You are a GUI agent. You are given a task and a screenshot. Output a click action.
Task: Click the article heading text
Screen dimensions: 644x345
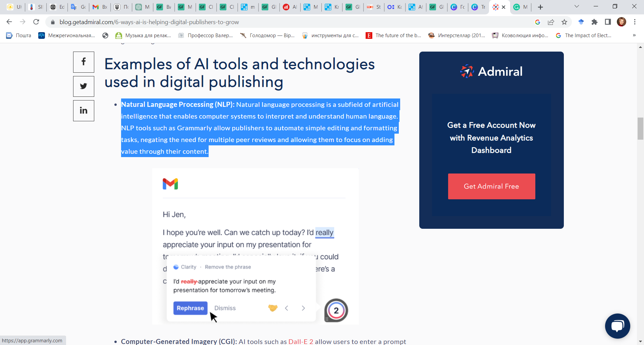(x=239, y=73)
